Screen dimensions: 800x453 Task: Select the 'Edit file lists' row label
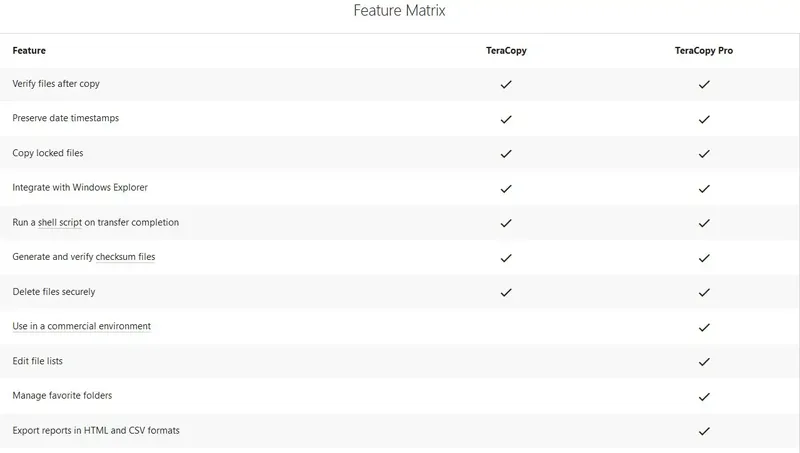pos(38,361)
